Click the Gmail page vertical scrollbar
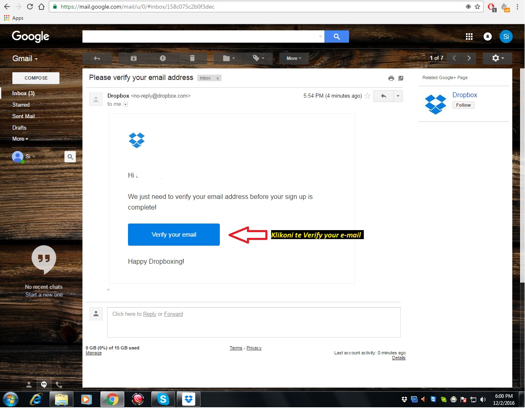Screen dimensions: 525x420 tap(522, 176)
